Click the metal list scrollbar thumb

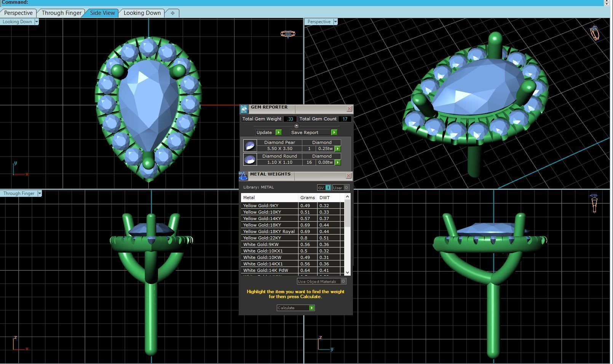coord(347,213)
